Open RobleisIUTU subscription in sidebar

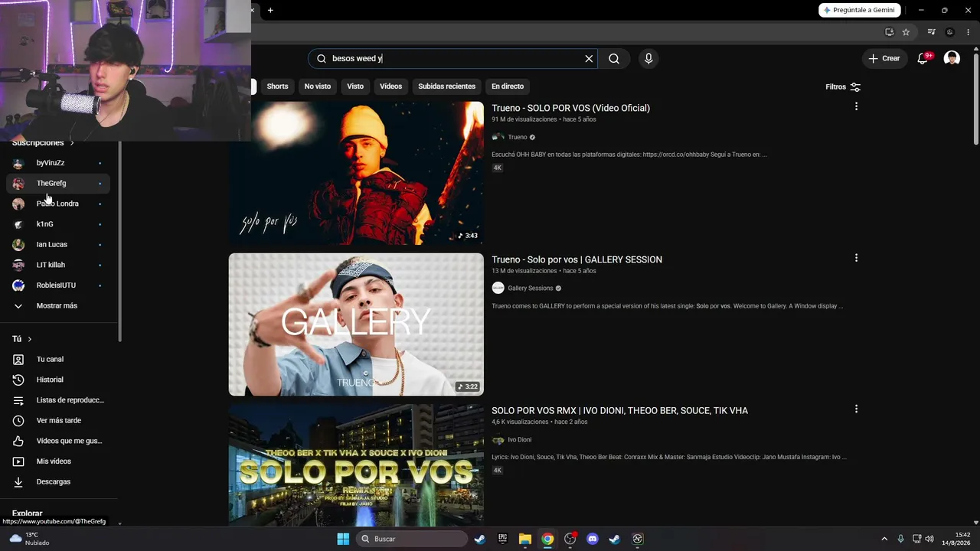tap(58, 285)
